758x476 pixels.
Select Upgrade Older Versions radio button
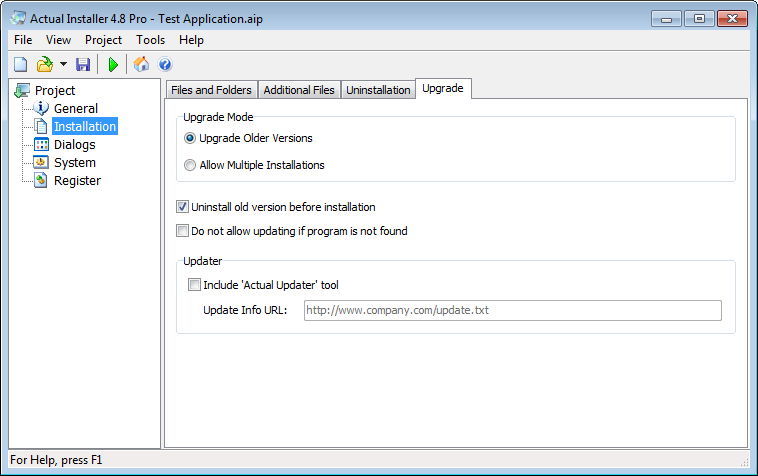click(190, 138)
